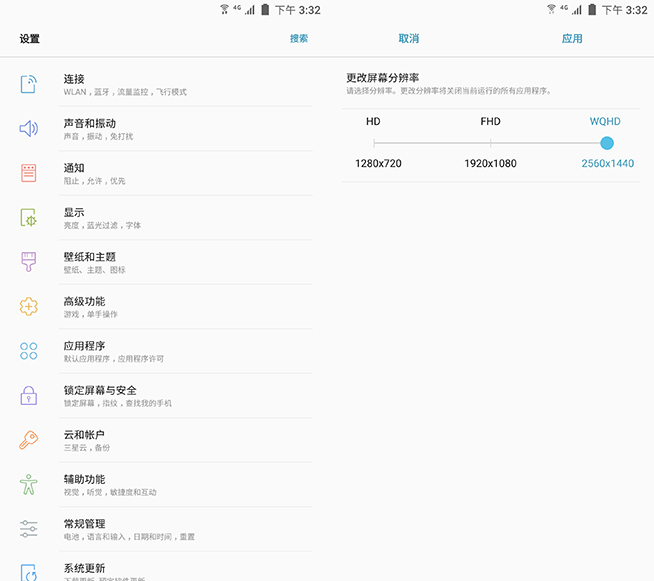654x581 pixels.
Task: Open 云和帐户 settings entry
Action: coord(186,440)
